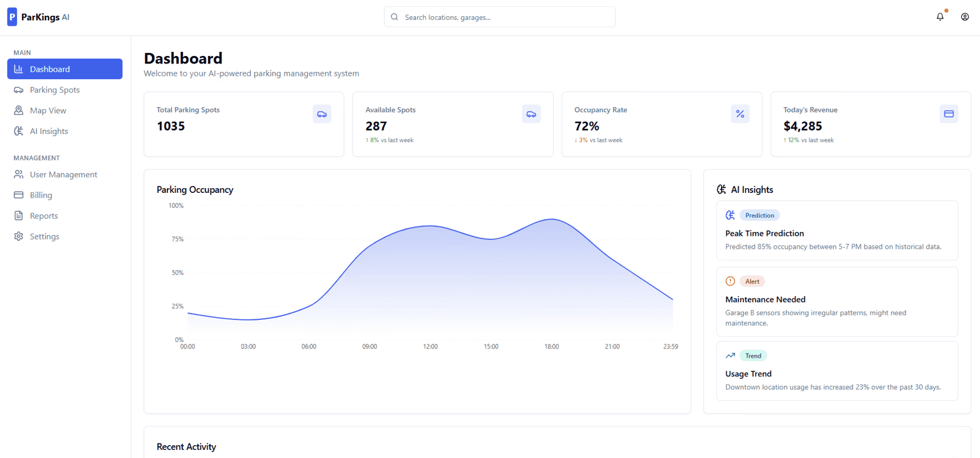
Task: Click the 3% vs last week text
Action: pos(598,140)
